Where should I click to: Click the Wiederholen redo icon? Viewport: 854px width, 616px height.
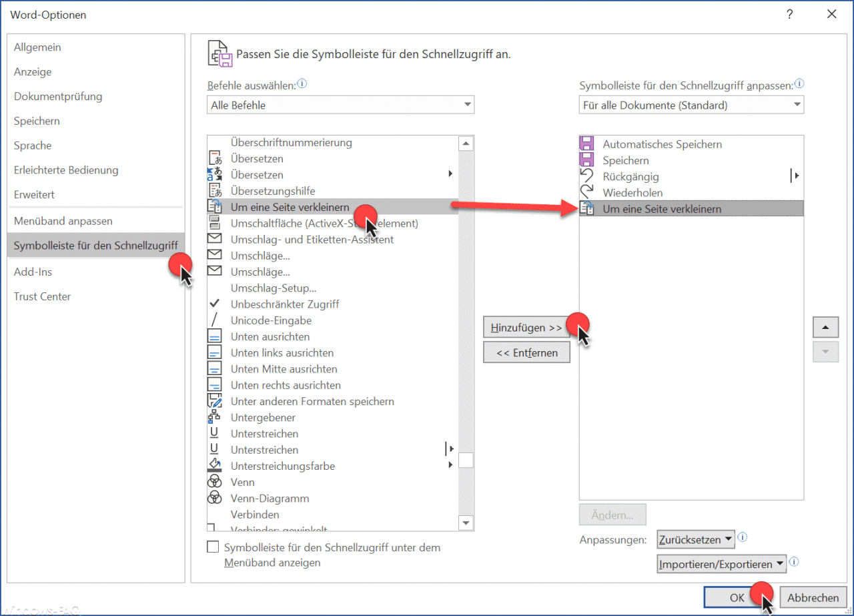[x=586, y=192]
